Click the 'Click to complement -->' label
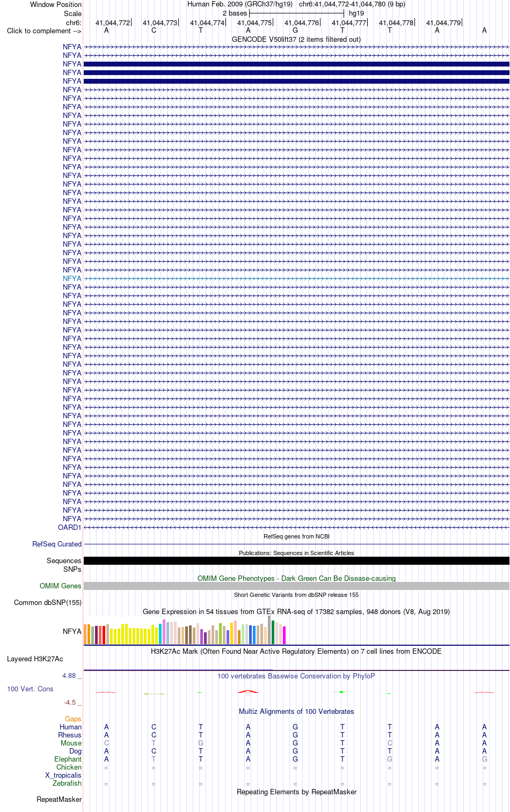 44,31
